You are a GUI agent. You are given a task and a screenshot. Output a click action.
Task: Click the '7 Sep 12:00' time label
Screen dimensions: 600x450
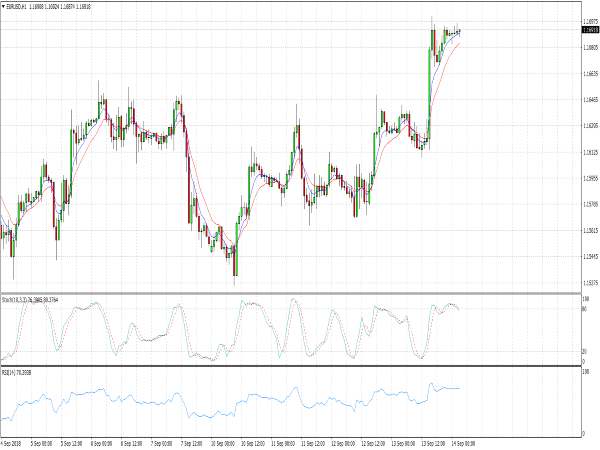(192, 443)
